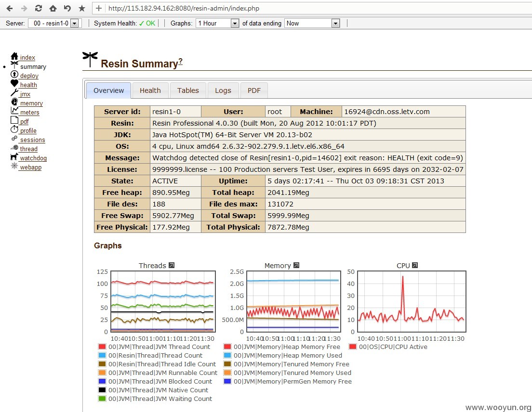Click the sessions chain icon
The image size is (532, 412).
[14, 138]
